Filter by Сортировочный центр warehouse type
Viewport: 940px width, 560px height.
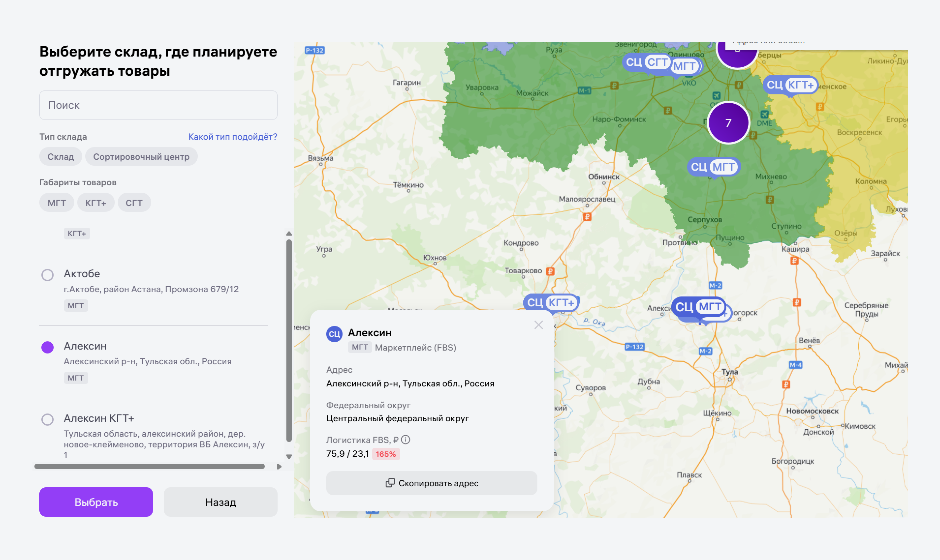[141, 157]
